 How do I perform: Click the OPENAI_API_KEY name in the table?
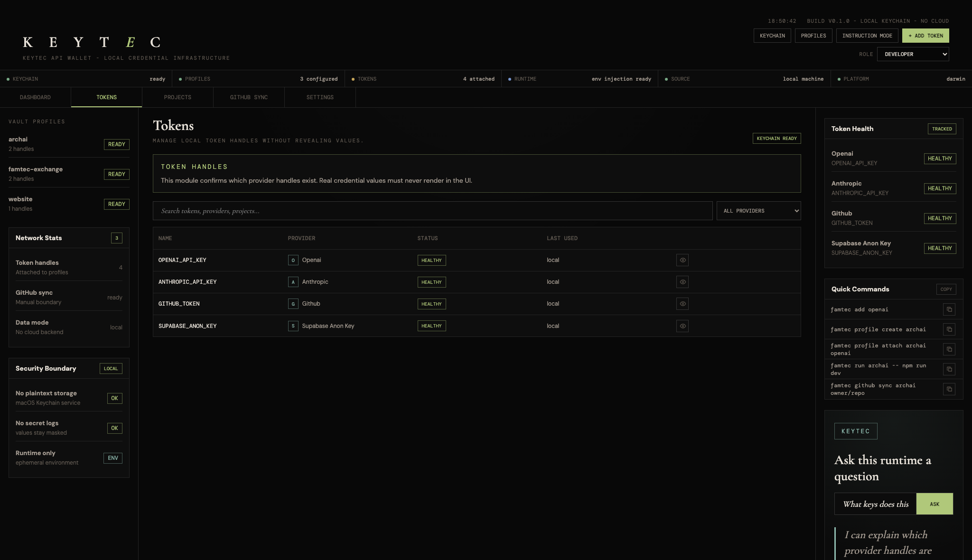tap(182, 260)
